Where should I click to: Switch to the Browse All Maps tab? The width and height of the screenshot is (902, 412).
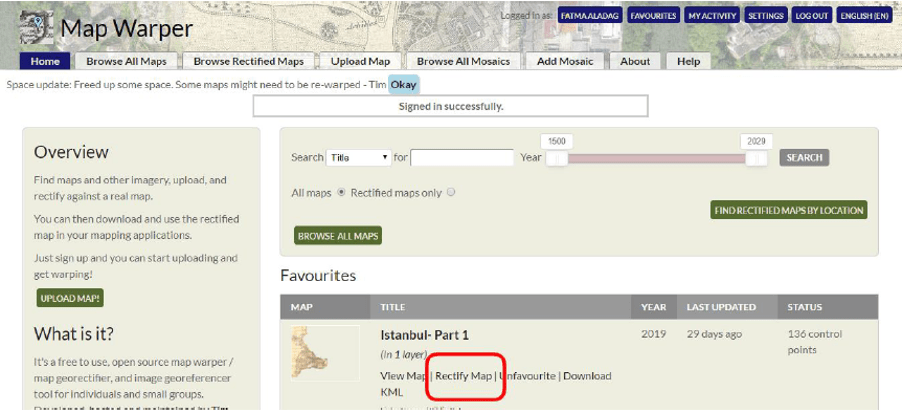[x=126, y=61]
